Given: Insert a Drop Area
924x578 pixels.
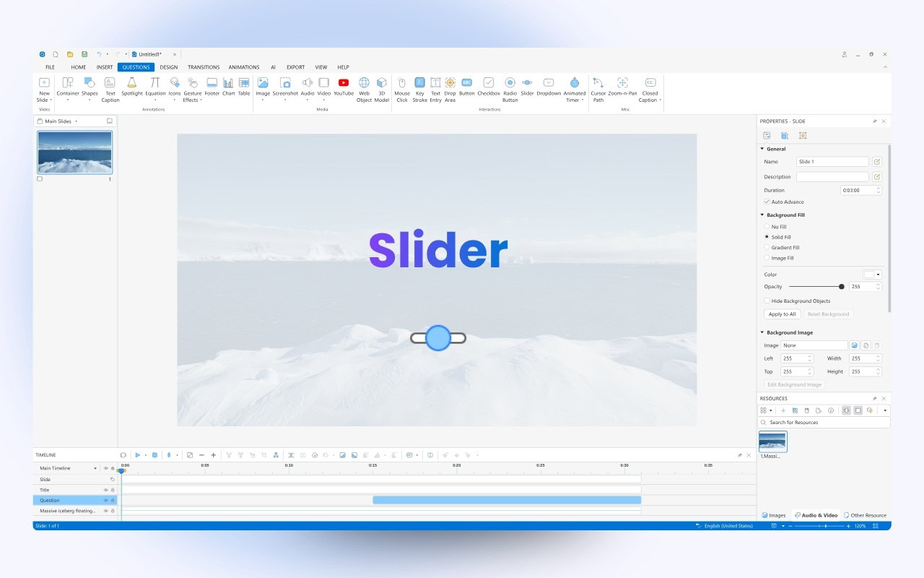Looking at the screenshot, I should click(x=450, y=90).
